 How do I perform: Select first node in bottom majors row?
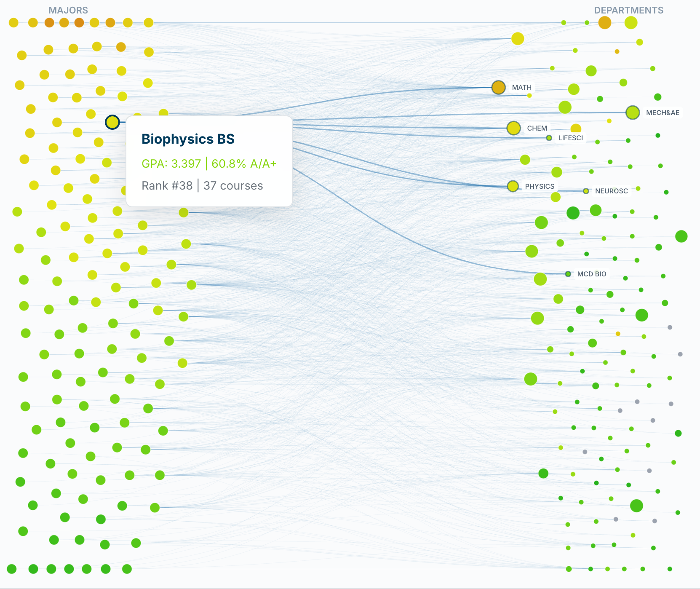[12, 569]
